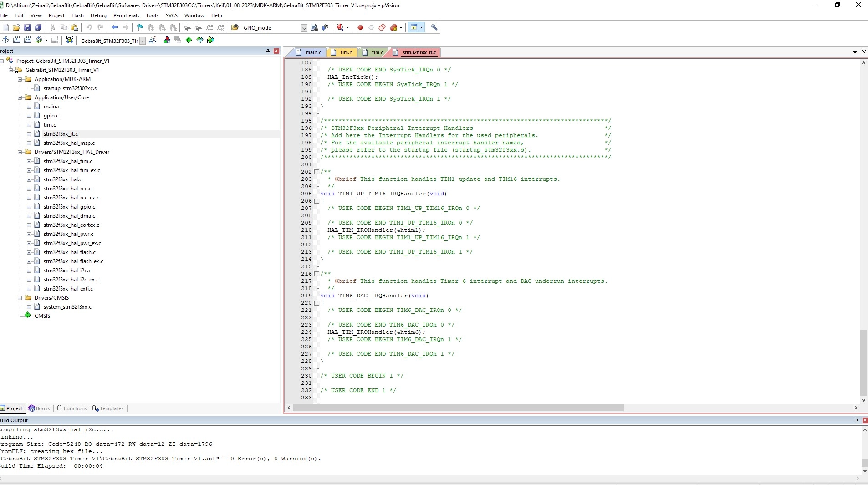Expand the tim.c tree node
The width and height of the screenshot is (868, 485).
pyautogui.click(x=29, y=125)
